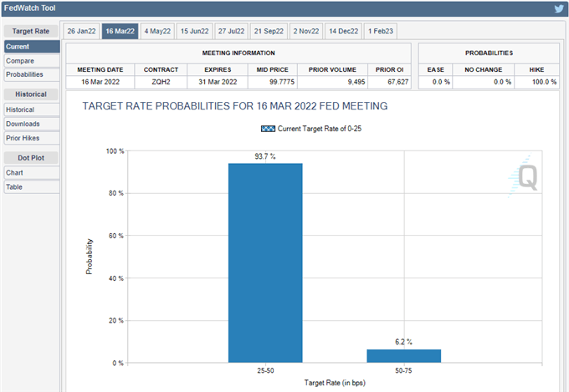Click the chart title text

[235, 106]
